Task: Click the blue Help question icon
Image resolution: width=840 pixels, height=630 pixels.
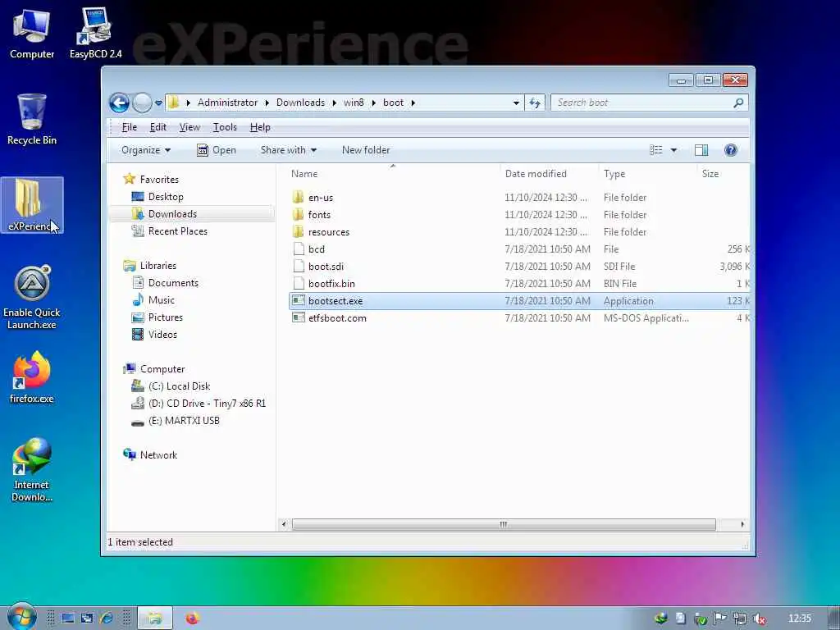Action: 731,151
